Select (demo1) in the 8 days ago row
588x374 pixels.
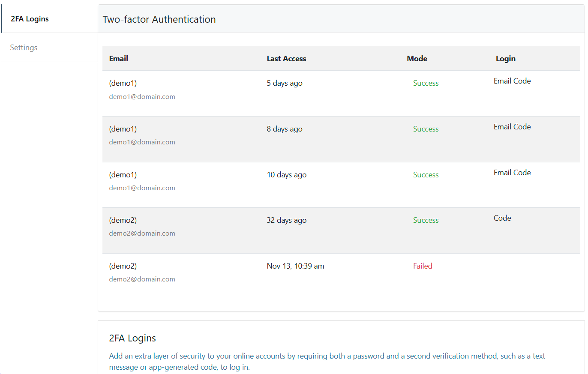pyautogui.click(x=123, y=129)
